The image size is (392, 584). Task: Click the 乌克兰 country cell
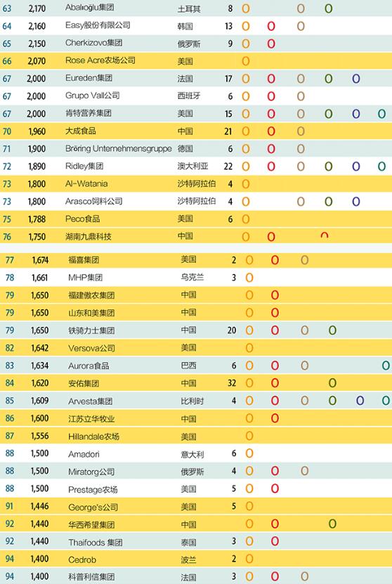coord(192,277)
